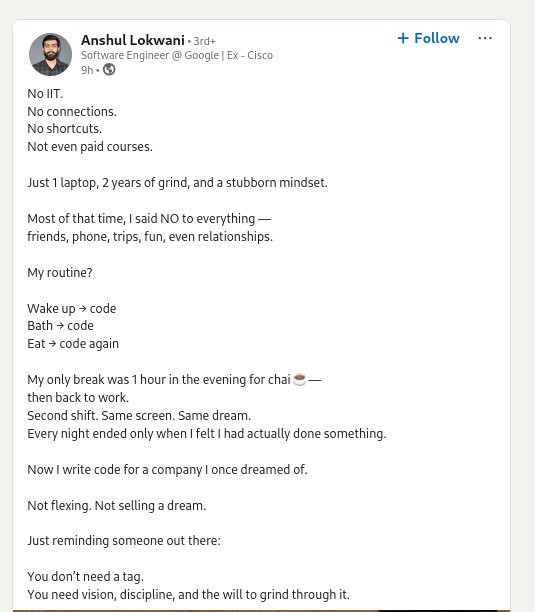The image size is (535, 612).
Task: Click the 9h post timestamp
Action: pos(87,70)
